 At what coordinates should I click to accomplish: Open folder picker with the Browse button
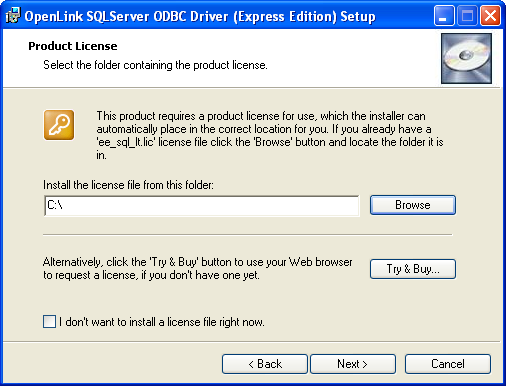(x=413, y=205)
